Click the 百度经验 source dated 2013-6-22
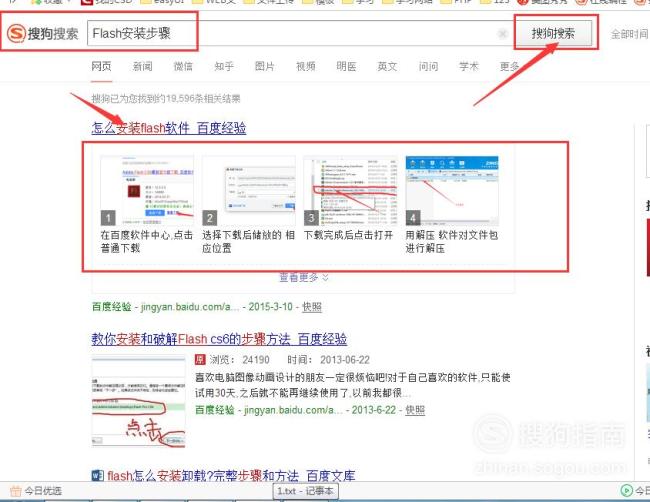The image size is (650, 502). pos(215,410)
